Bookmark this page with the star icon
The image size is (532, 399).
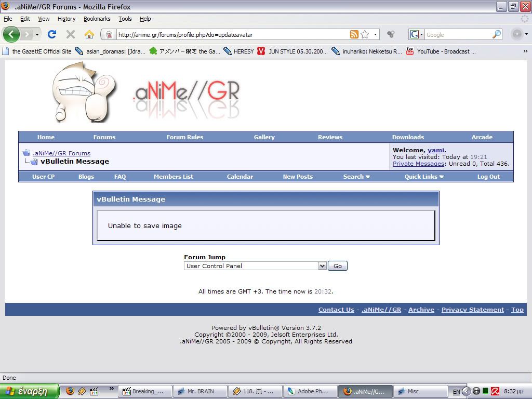click(365, 34)
